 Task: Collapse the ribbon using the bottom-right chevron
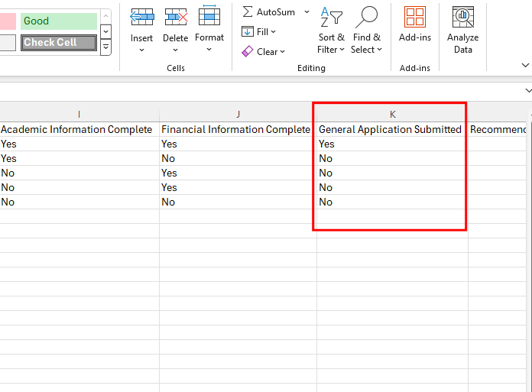click(x=524, y=66)
